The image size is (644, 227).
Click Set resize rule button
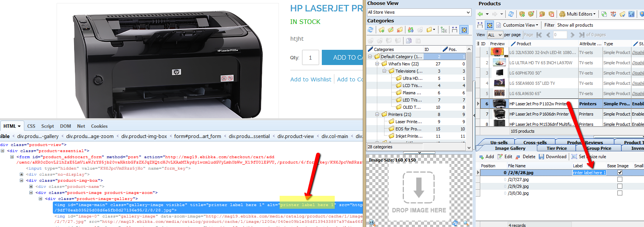click(x=589, y=157)
